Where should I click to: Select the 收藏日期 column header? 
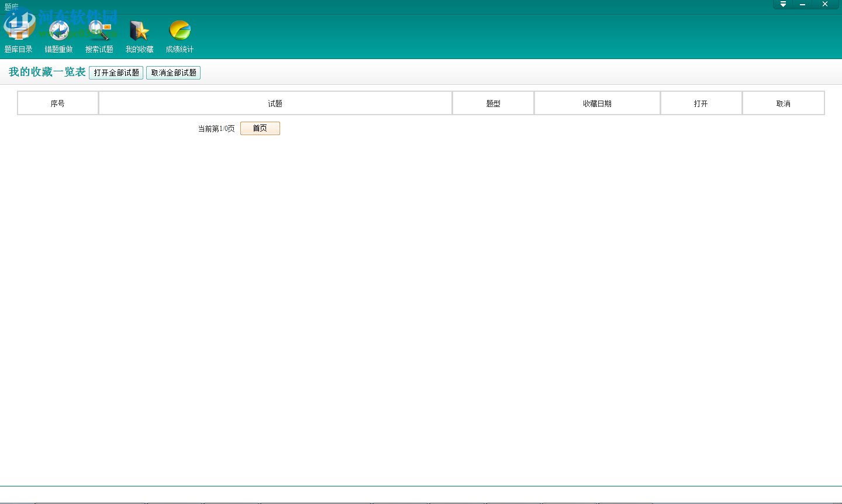tap(598, 103)
